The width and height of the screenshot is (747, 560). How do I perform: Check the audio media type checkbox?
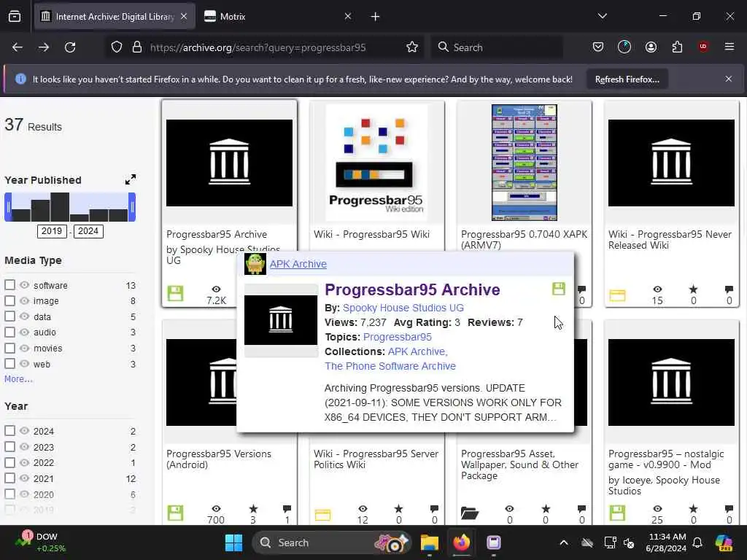(x=10, y=332)
